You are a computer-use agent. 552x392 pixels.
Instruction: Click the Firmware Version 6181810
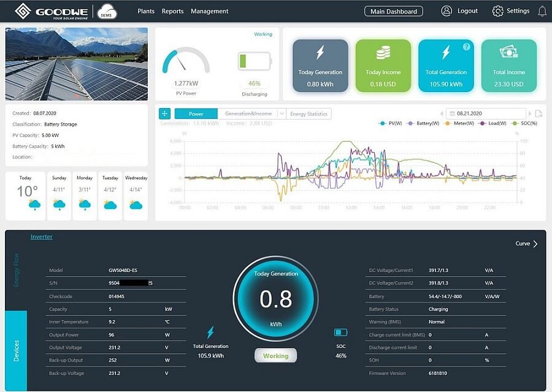[437, 373]
